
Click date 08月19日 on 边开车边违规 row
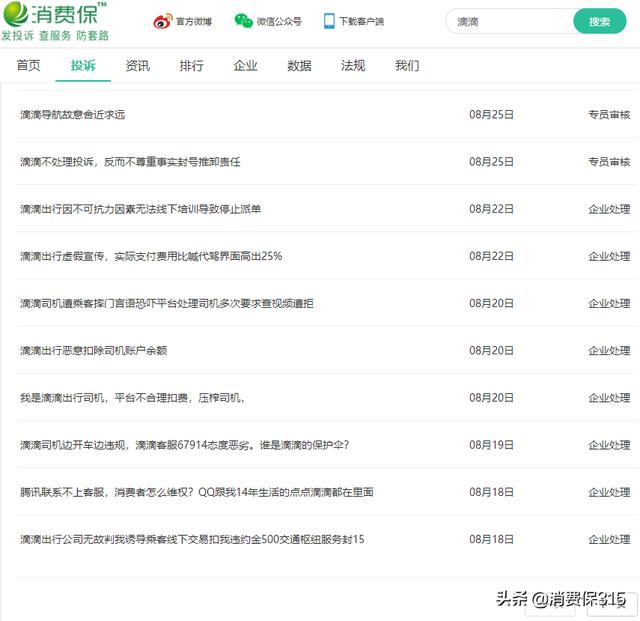click(x=491, y=445)
